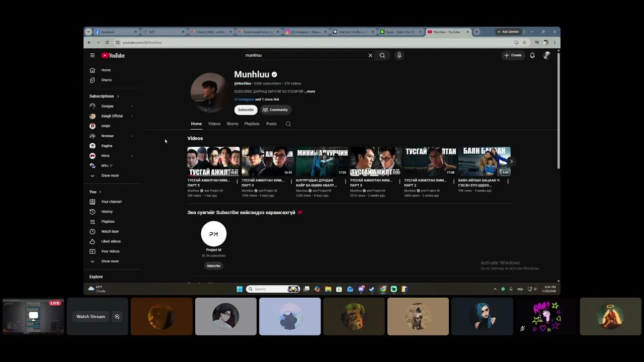Open File Explorer from the taskbar

point(328,289)
